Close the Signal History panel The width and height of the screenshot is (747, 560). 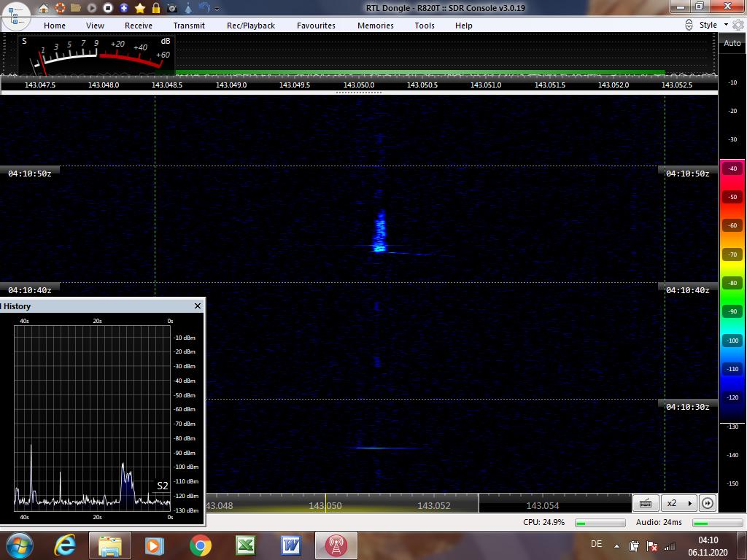click(198, 306)
